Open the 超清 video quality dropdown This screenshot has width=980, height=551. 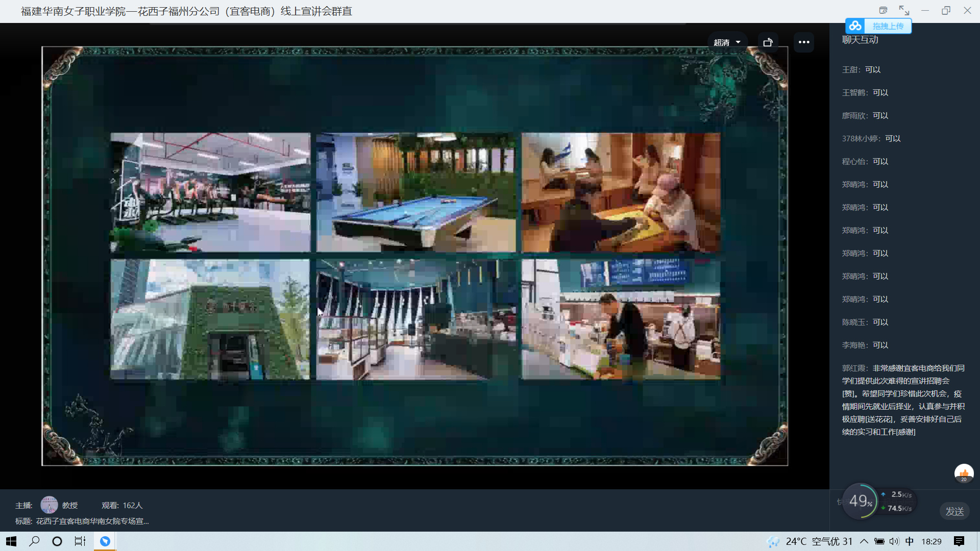pyautogui.click(x=727, y=42)
